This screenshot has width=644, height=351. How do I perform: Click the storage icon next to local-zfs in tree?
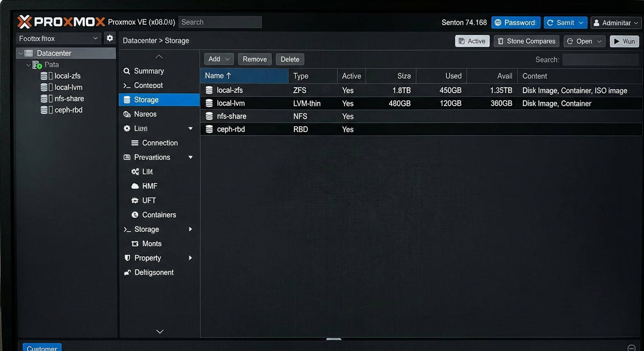[44, 76]
